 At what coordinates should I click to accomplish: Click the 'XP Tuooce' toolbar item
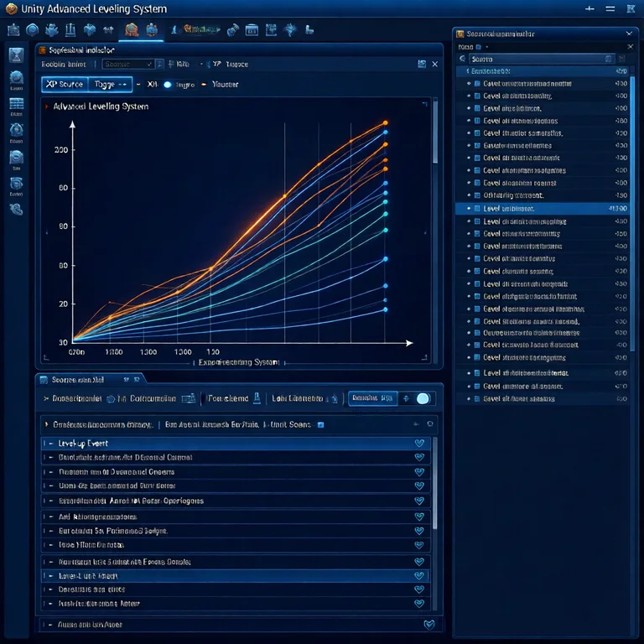click(230, 64)
